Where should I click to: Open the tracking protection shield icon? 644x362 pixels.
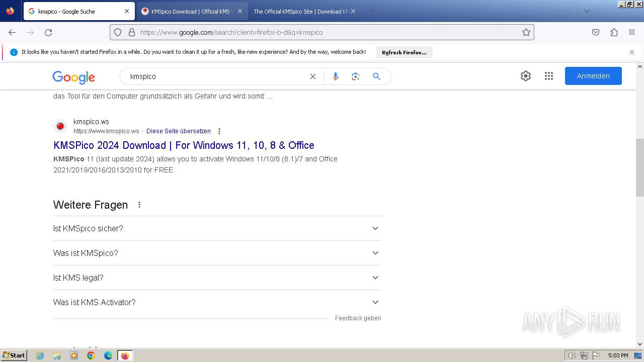click(118, 32)
